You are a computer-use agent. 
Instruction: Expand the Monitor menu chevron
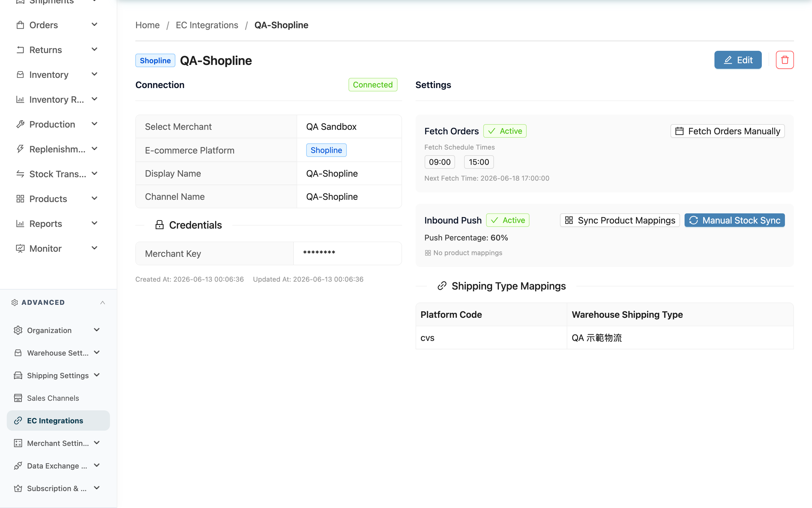[95, 248]
